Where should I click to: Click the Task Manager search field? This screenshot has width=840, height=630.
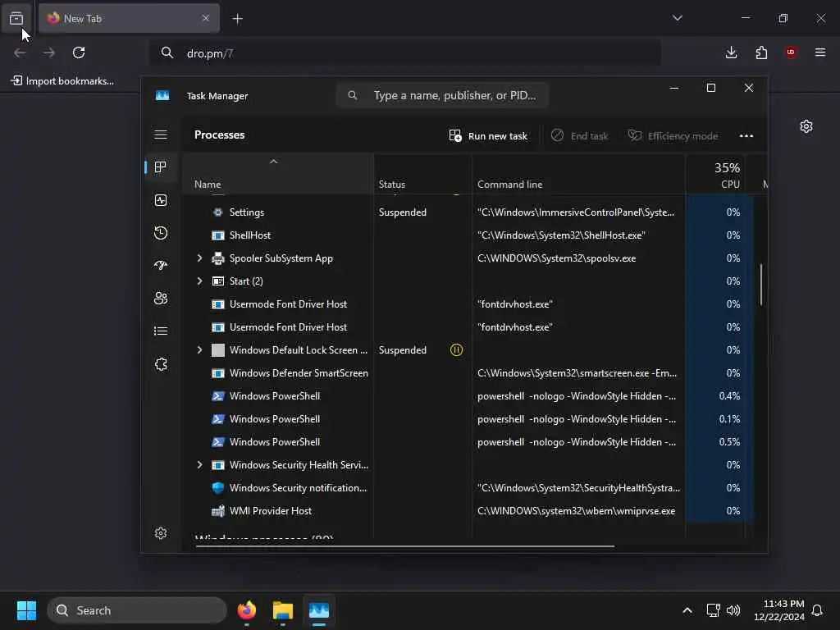click(442, 95)
